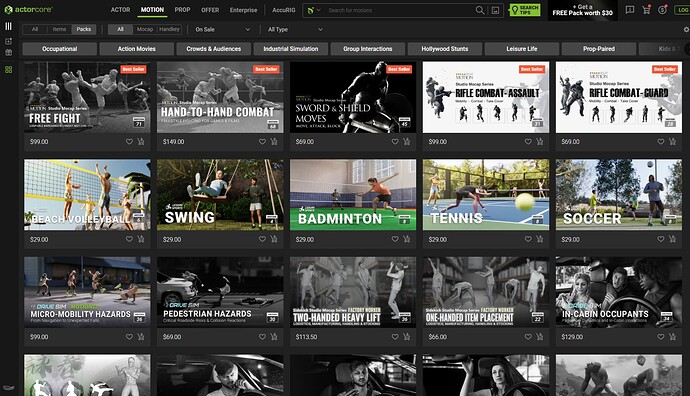Screen dimensions: 690x396
Task: Expand the search category dropdown
Action: coord(314,10)
